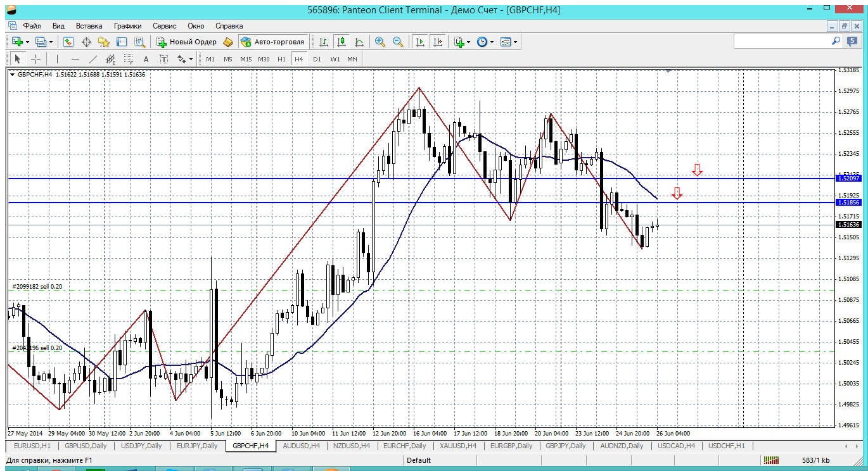Viewport: 868px width, 471px height.
Task: Open the Navigator window with star folder
Action: 104,42
